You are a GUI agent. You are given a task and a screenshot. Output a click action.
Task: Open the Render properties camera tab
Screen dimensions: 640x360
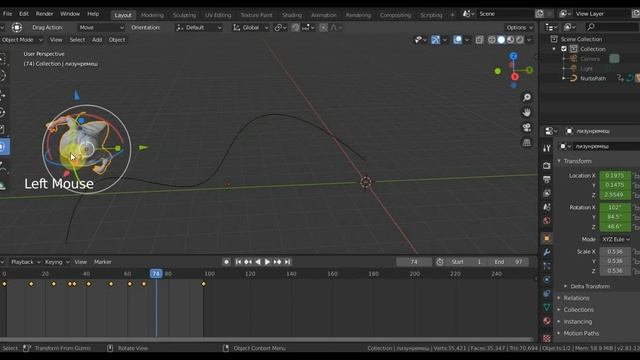pos(547,165)
